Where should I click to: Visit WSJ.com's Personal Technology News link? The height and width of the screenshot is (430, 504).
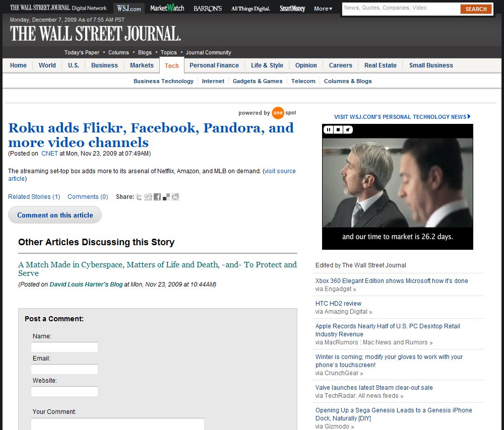(402, 117)
